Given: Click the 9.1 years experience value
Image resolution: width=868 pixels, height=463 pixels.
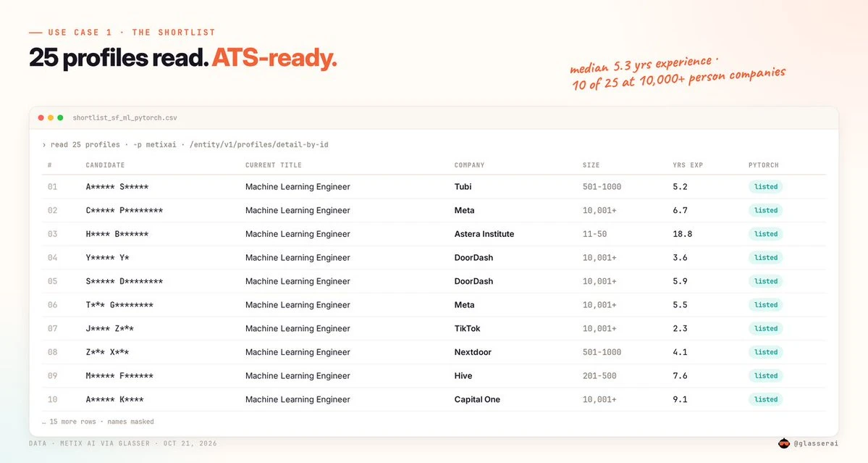Looking at the screenshot, I should [680, 399].
